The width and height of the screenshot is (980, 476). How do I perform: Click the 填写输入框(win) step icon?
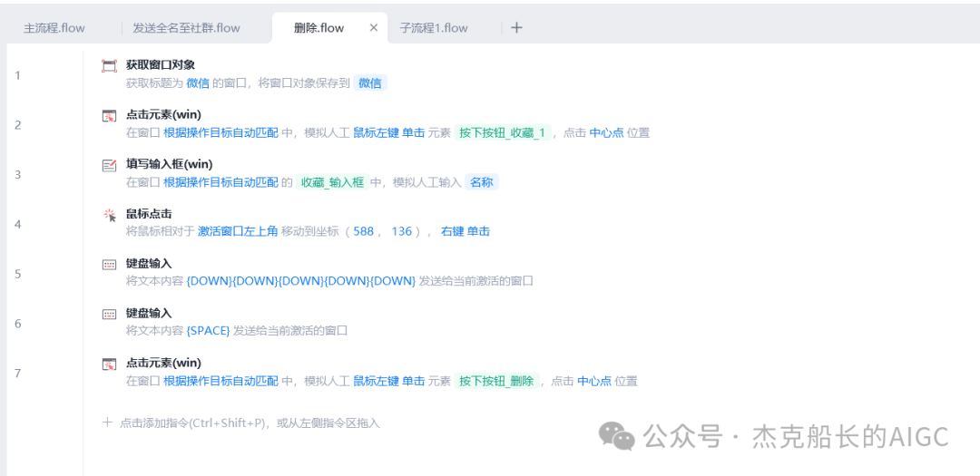click(x=110, y=165)
